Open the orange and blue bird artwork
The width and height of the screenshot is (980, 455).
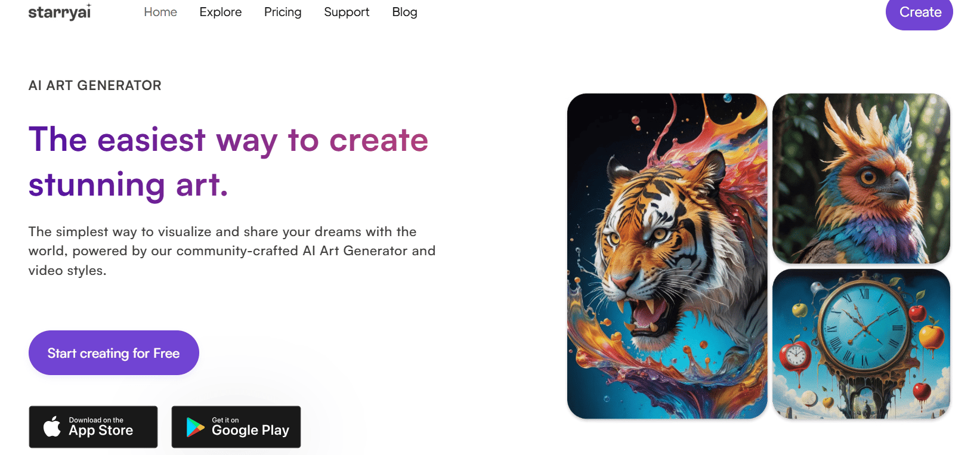861,178
